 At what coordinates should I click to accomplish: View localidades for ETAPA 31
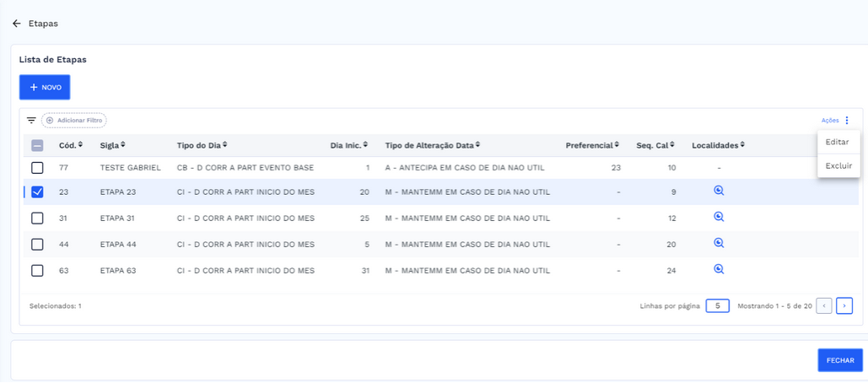pyautogui.click(x=719, y=218)
